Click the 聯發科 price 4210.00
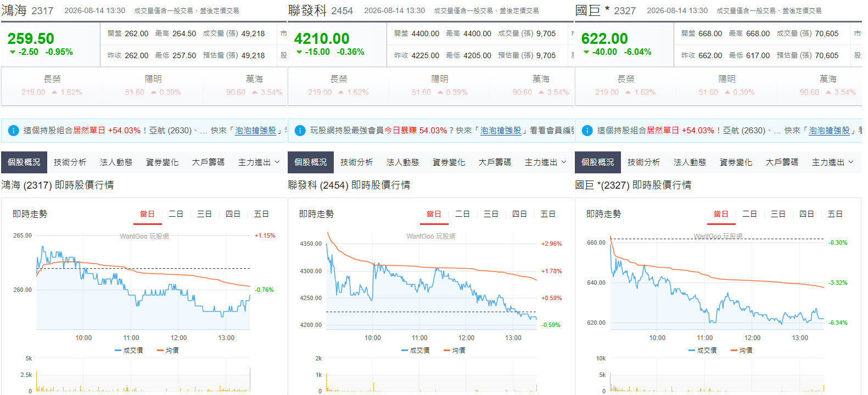The image size is (868, 395). (322, 39)
